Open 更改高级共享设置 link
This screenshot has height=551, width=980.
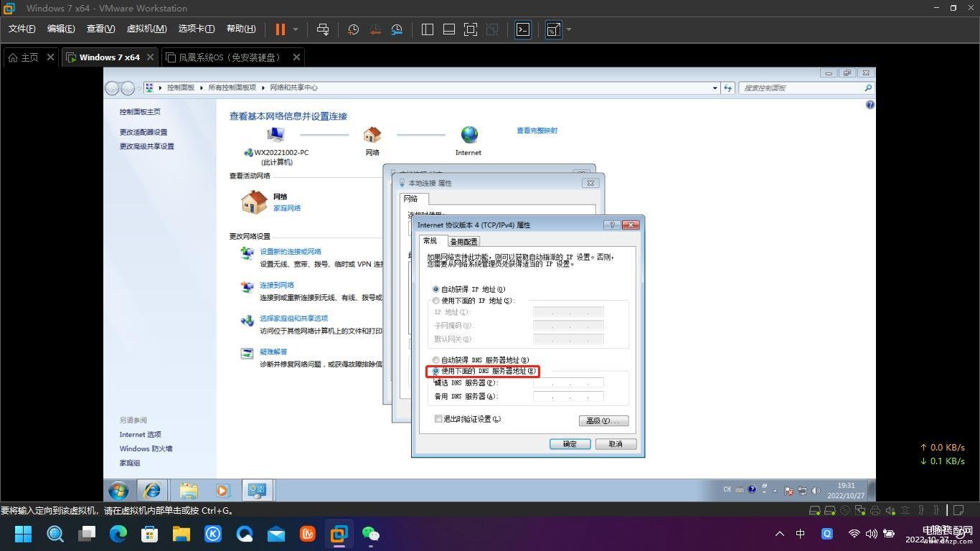coord(147,146)
